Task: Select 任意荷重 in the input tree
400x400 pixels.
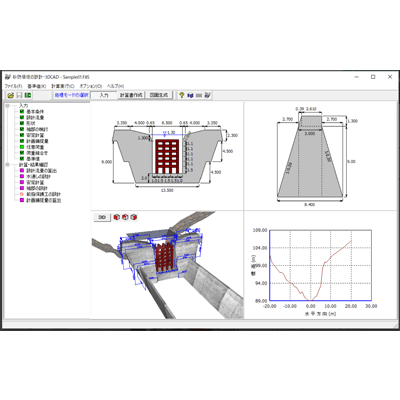Action: point(35,147)
